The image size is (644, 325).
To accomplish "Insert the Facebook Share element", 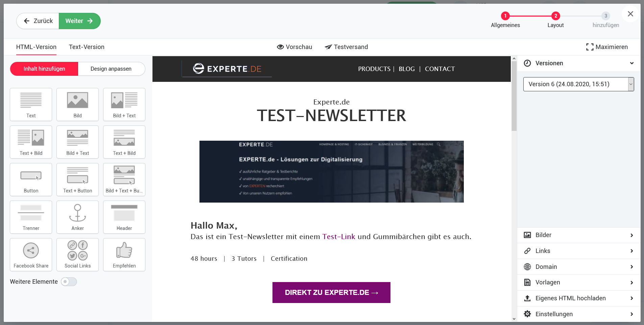I will [31, 255].
